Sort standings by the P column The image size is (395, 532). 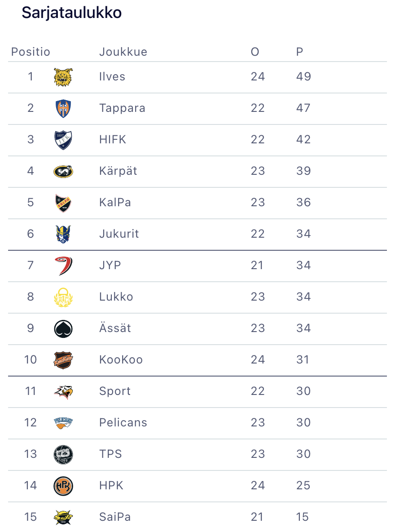[299, 52]
